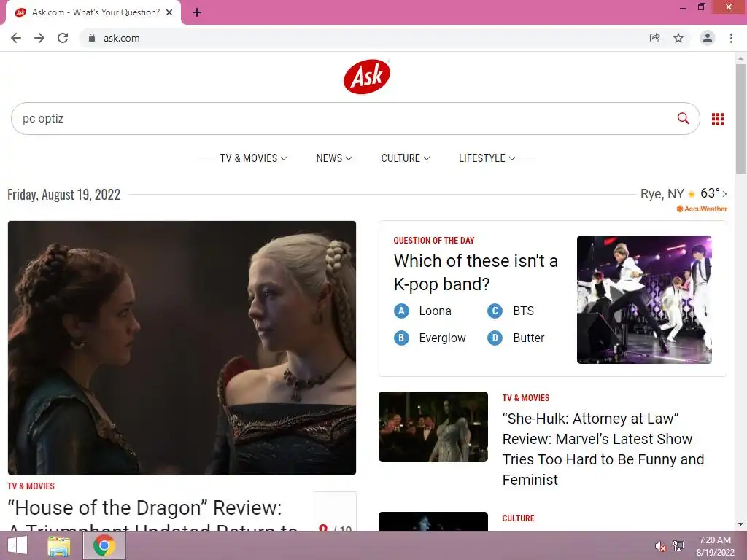
Task: Open weather details arrow next to 63°
Action: [x=724, y=194]
